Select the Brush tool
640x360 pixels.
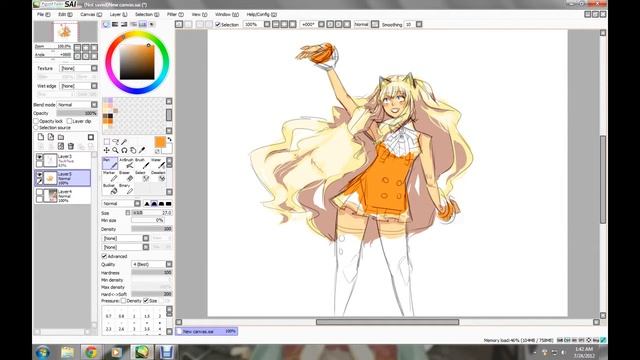pos(142,163)
